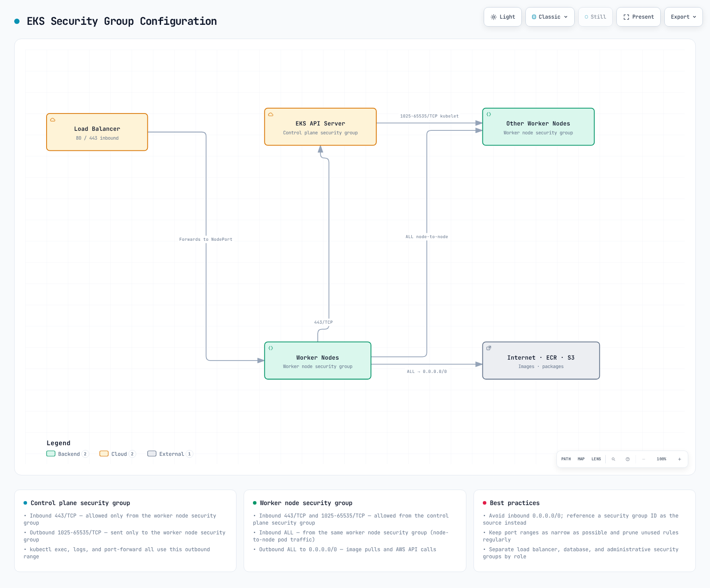This screenshot has width=710, height=588.
Task: Click the "443/TCP" edge label
Action: [323, 322]
